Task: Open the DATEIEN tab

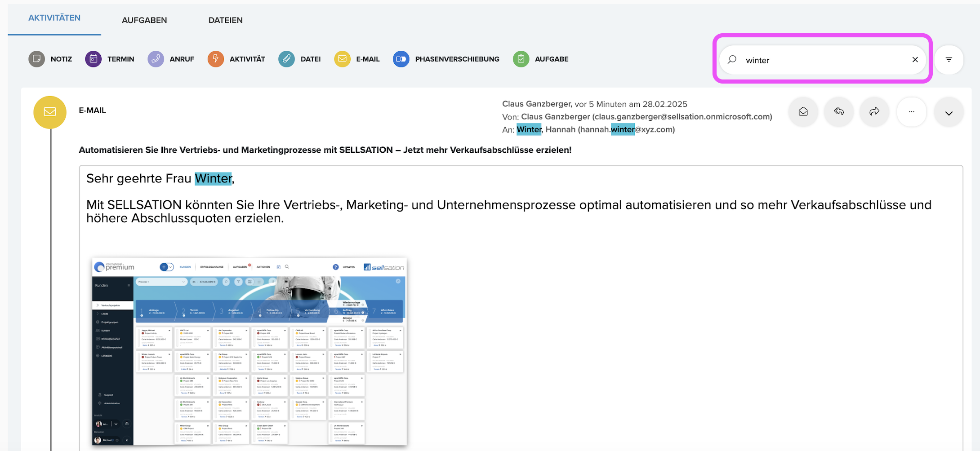Action: [x=226, y=20]
